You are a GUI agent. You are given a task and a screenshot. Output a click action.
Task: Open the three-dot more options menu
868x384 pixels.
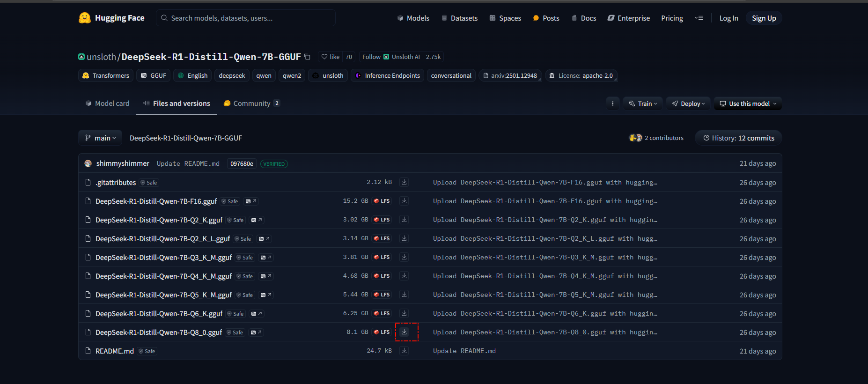(x=613, y=103)
